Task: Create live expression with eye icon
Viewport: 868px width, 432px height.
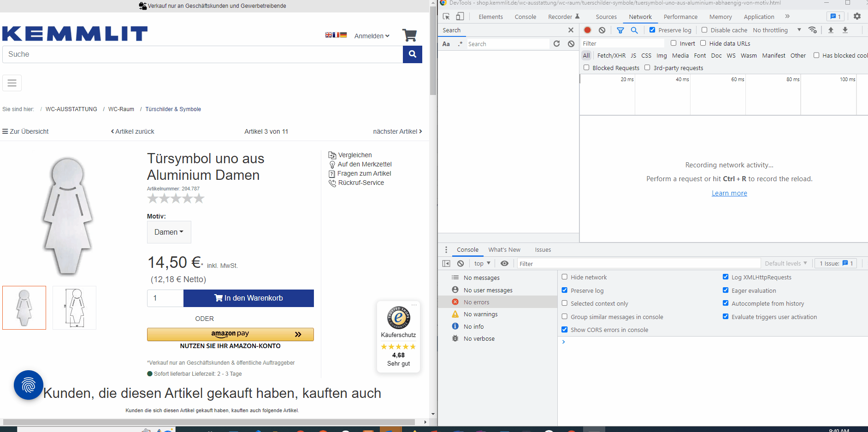Action: point(504,263)
